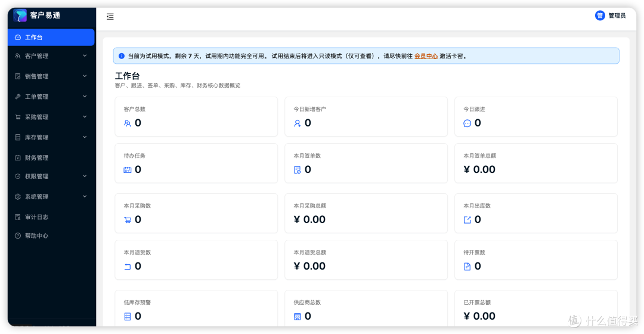This screenshot has width=644, height=334.
Task: Click the 帮助中心 question icon
Action: point(18,236)
